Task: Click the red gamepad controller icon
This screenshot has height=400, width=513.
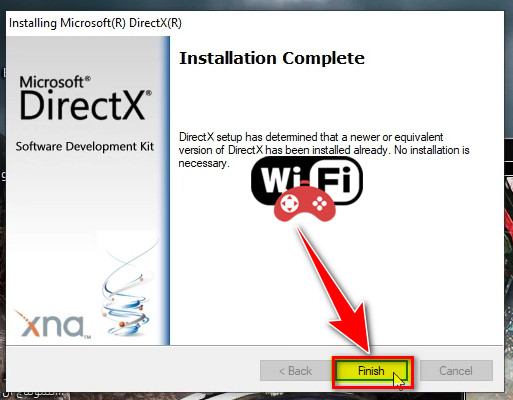Action: click(x=304, y=203)
